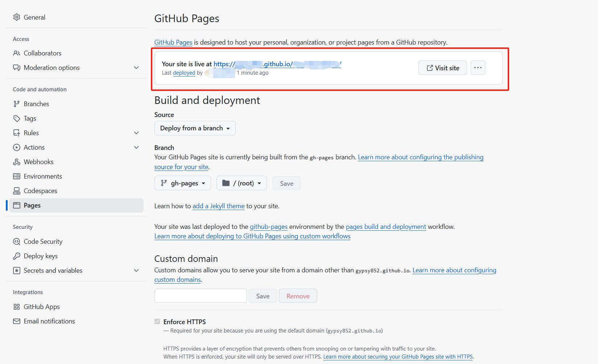Viewport: 598px width, 364px height.
Task: Expand Secrets and variables chevron
Action: point(136,271)
